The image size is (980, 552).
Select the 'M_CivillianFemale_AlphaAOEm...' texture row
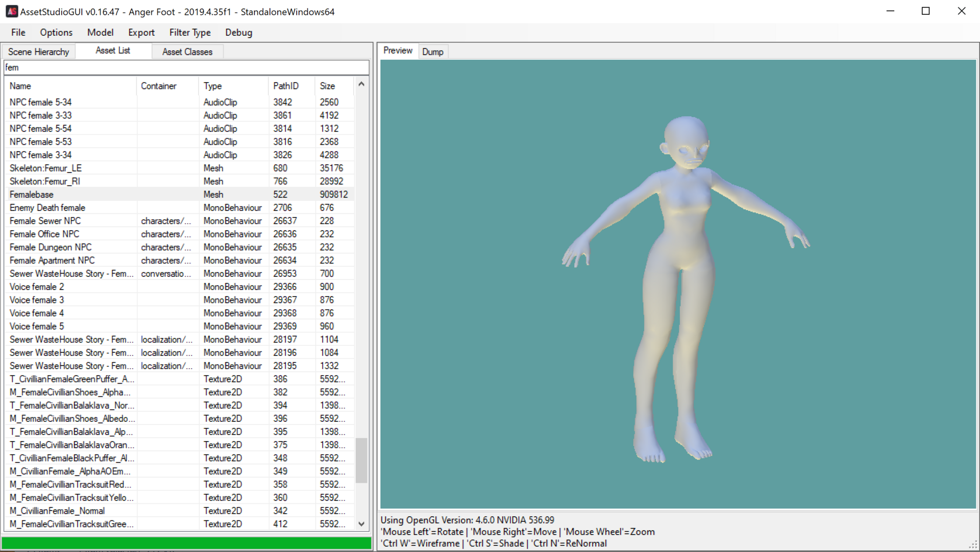tap(179, 471)
